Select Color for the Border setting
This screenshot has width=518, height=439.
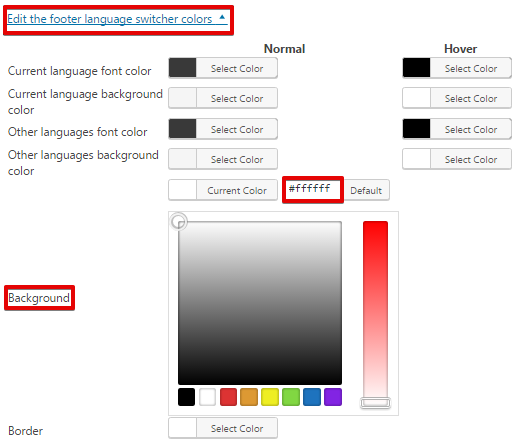[223, 428]
